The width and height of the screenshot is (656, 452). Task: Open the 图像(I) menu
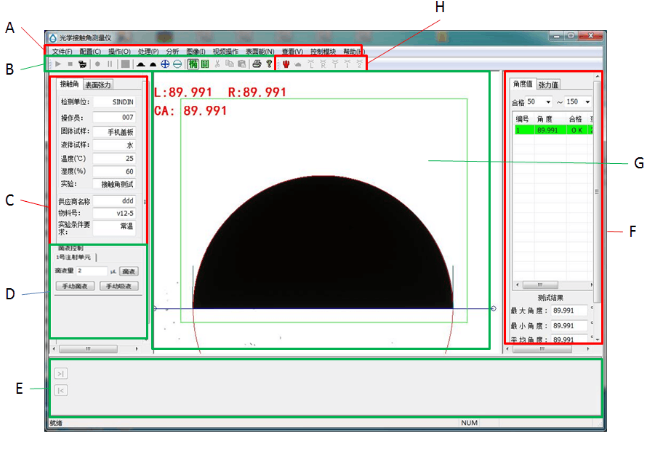[196, 51]
